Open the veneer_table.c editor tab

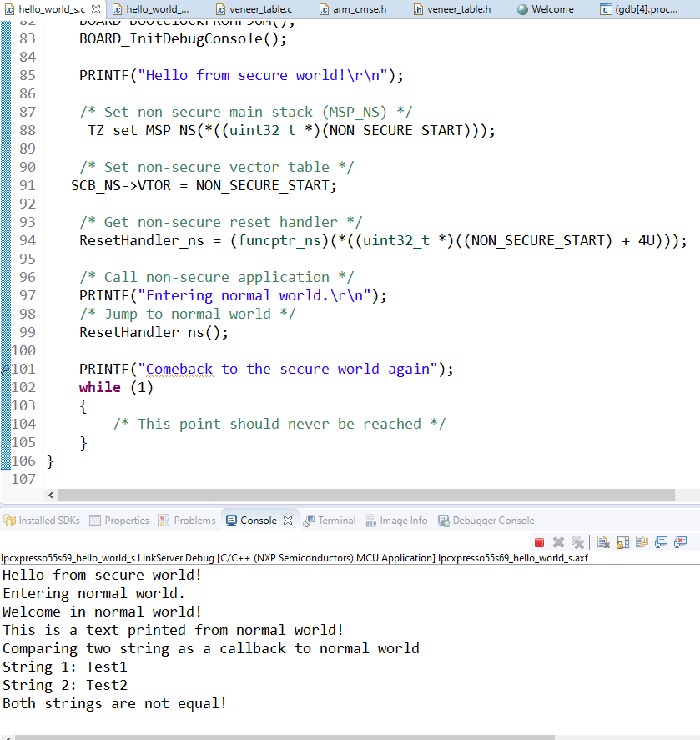tap(254, 9)
